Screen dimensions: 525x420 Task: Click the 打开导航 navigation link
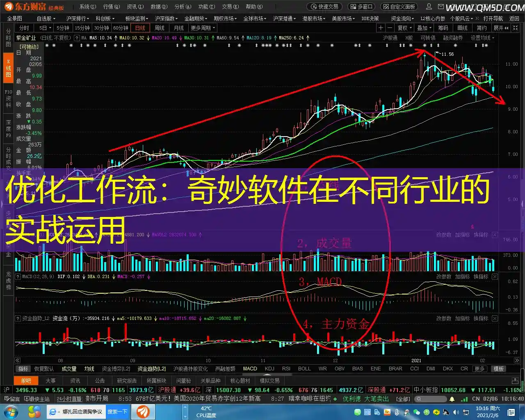[493, 18]
